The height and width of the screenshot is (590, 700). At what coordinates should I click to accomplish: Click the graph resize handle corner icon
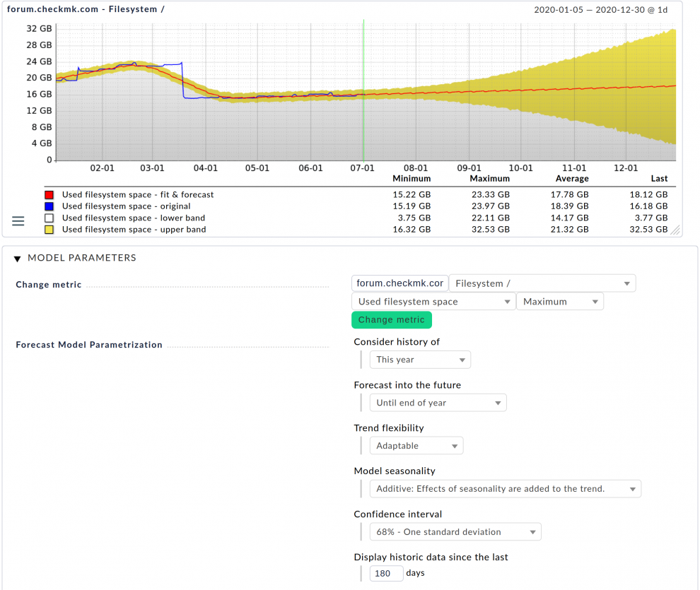pos(675,230)
